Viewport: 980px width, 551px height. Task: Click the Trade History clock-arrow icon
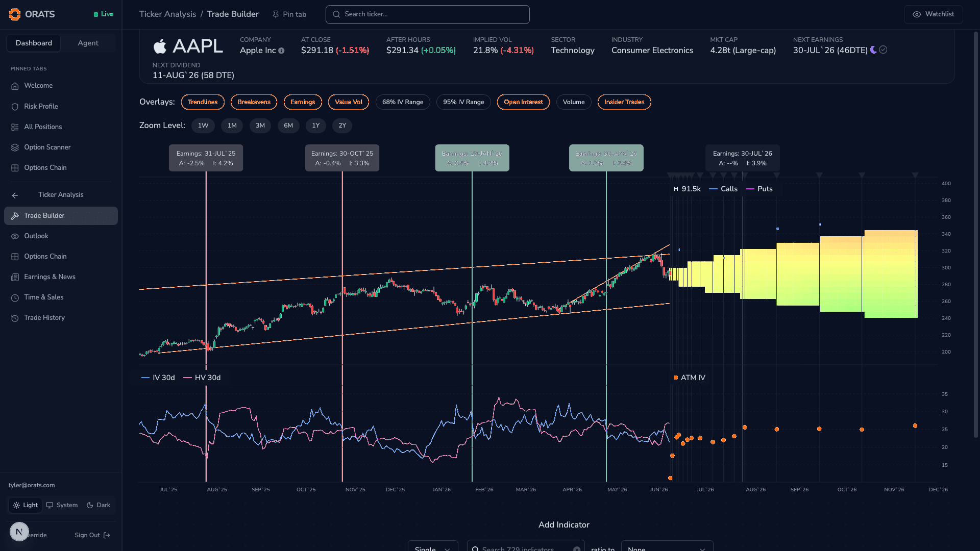tap(15, 318)
